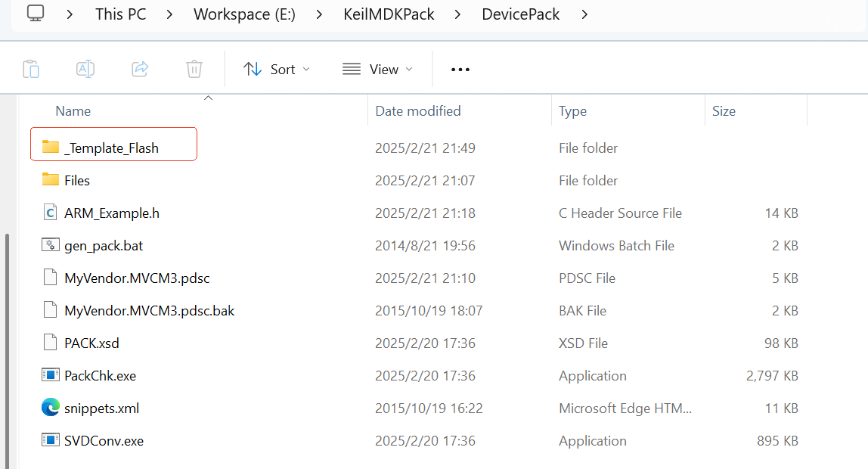The width and height of the screenshot is (868, 469).
Task: Select the snippets.xml Edge icon
Action: pos(51,408)
